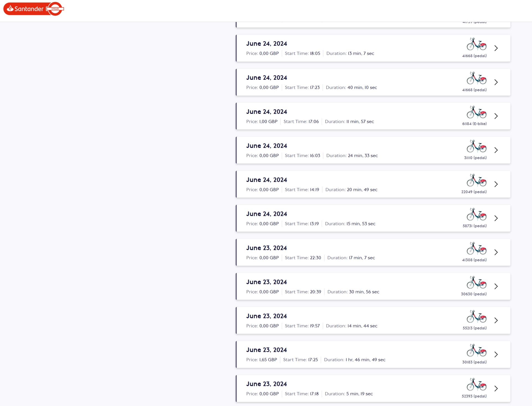Click bike 31110 pedal icon
Screen dimensions: 532x406
coord(476,146)
